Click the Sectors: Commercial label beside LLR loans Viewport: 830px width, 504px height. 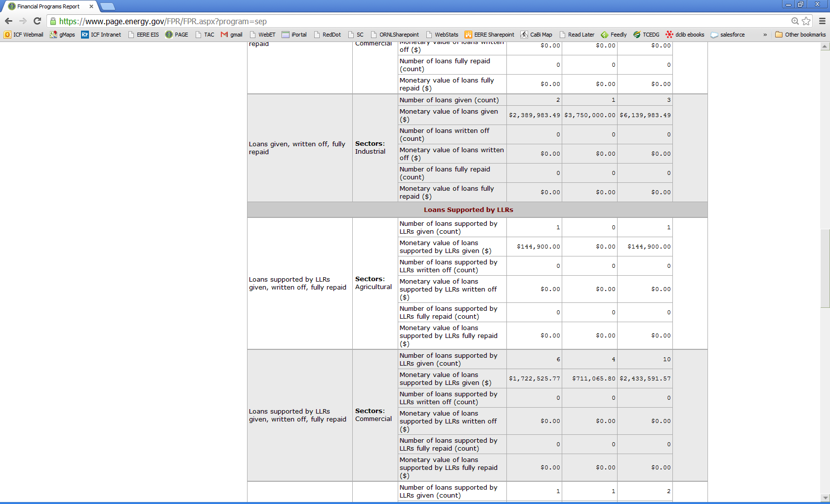tap(373, 415)
